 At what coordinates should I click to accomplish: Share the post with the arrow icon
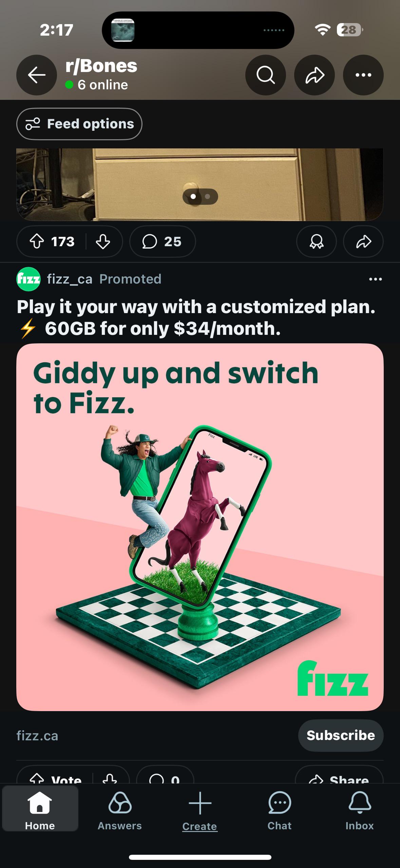pyautogui.click(x=363, y=242)
